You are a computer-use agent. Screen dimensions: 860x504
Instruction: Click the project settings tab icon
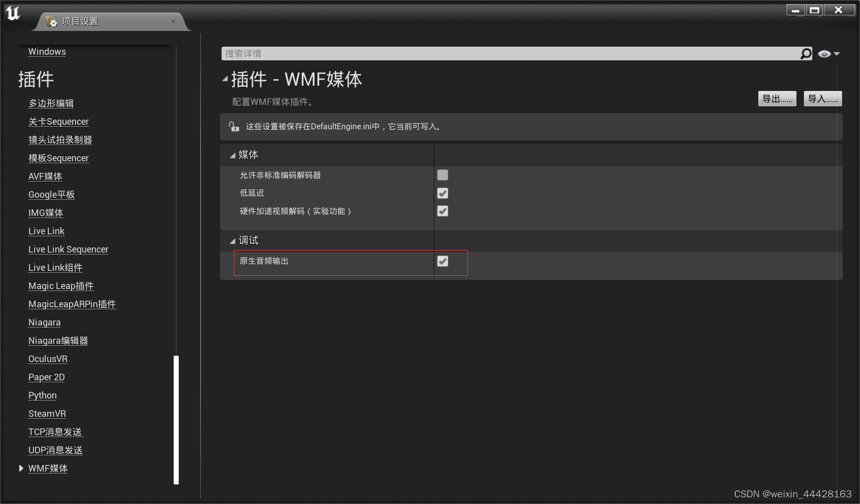click(x=51, y=21)
